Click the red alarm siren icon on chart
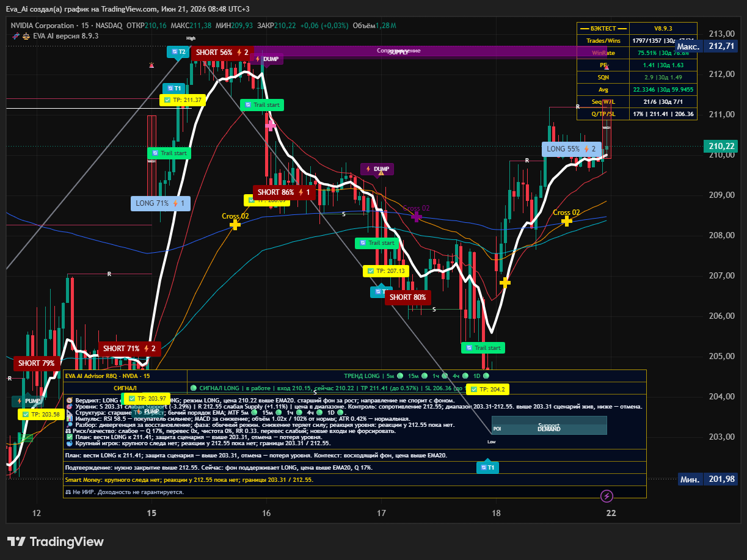This screenshot has width=747, height=560. tap(151, 64)
